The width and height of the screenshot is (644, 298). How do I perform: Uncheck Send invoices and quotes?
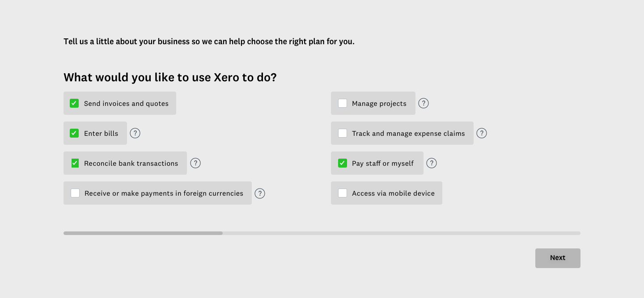[x=74, y=103]
